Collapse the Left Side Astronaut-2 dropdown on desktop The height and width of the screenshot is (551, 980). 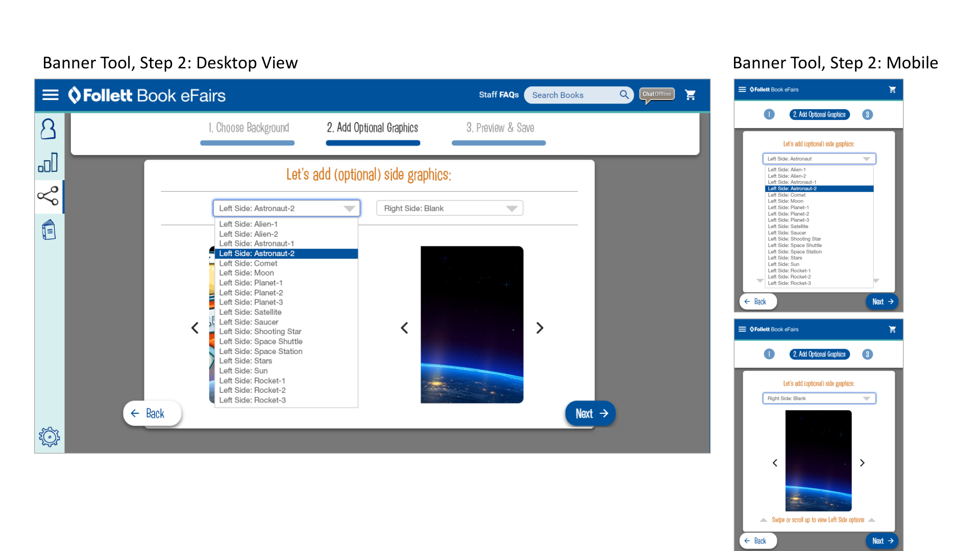tap(286, 208)
